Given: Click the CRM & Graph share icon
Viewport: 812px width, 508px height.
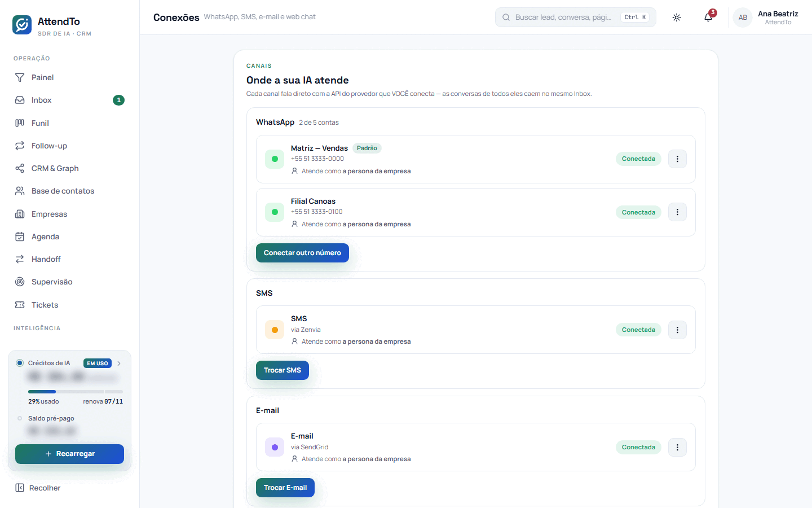Looking at the screenshot, I should click(20, 168).
